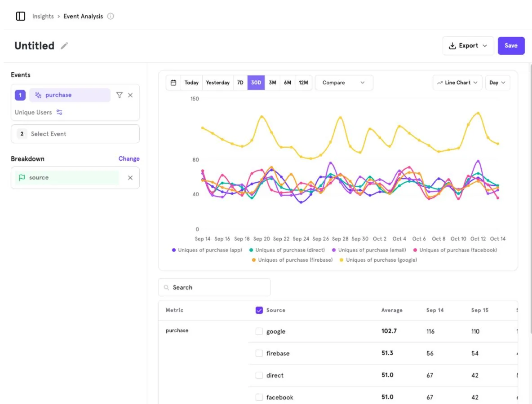
Task: Go to Insights breadcrumb
Action: pyautogui.click(x=43, y=16)
